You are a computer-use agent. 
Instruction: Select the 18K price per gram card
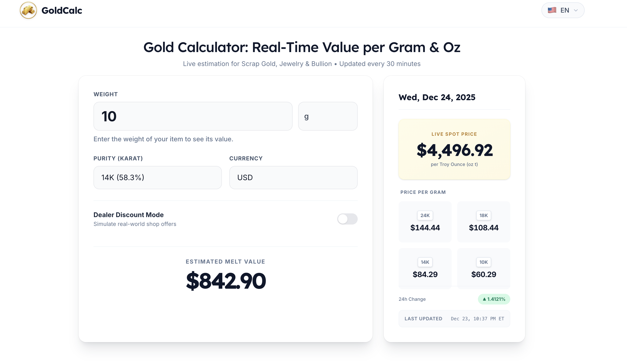(484, 222)
